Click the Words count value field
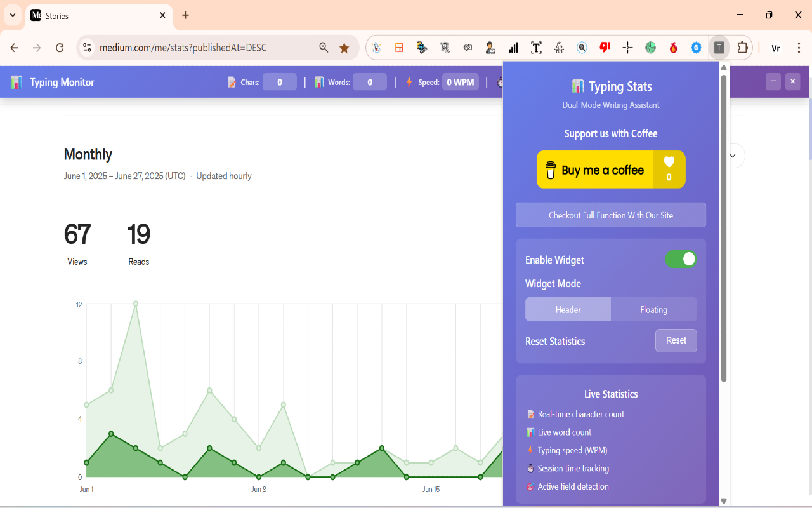This screenshot has width=812, height=508. [370, 82]
